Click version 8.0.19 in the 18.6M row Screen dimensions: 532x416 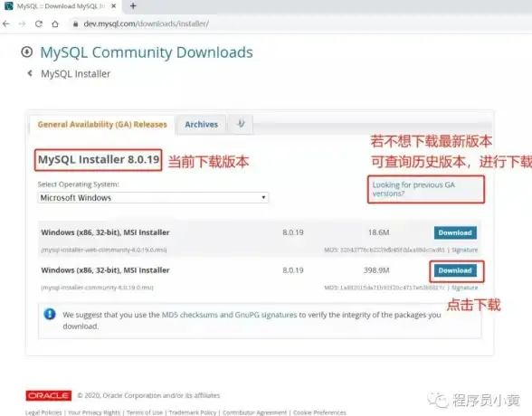click(x=293, y=232)
